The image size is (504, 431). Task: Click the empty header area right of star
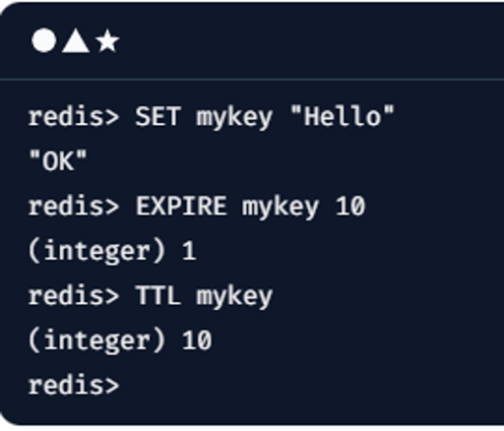coord(312,40)
